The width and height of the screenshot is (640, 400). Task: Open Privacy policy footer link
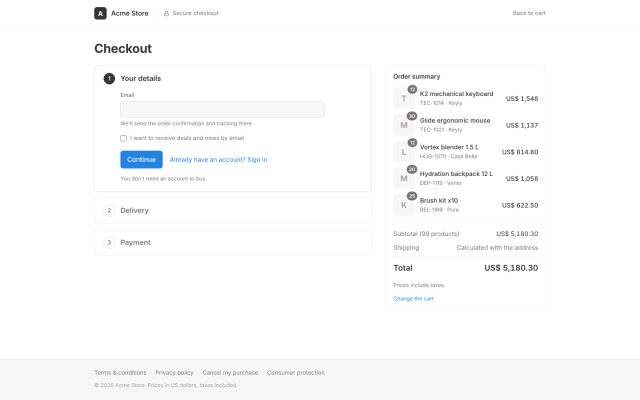click(x=174, y=373)
